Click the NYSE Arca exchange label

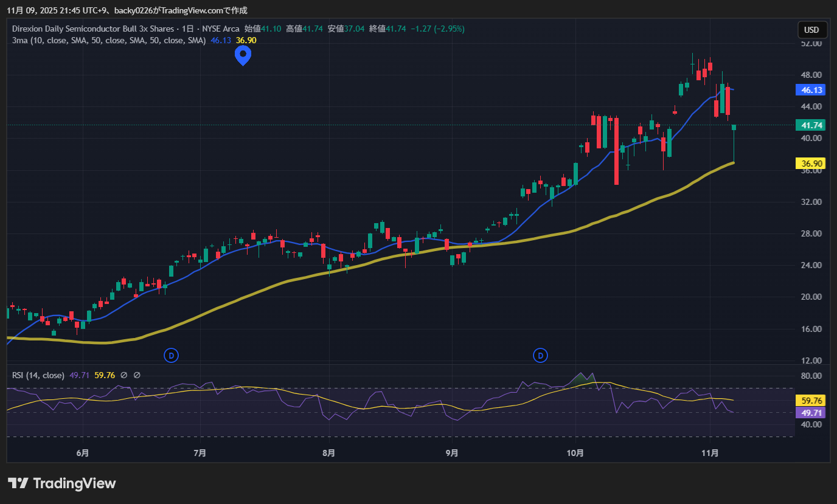tap(221, 29)
